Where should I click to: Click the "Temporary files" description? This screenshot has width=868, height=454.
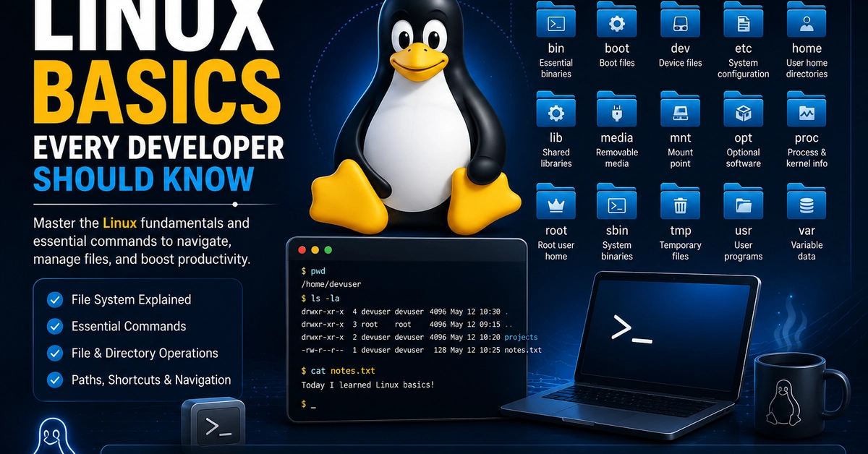(x=680, y=251)
